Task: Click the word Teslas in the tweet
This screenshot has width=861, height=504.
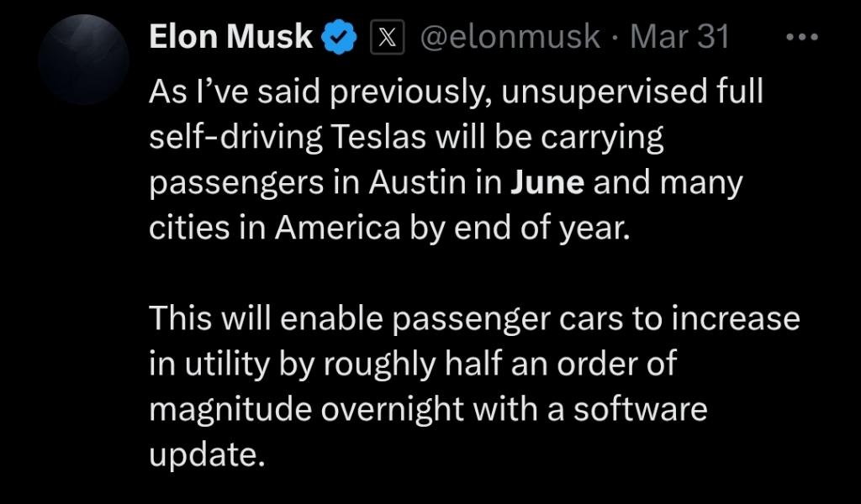Action: click(387, 138)
